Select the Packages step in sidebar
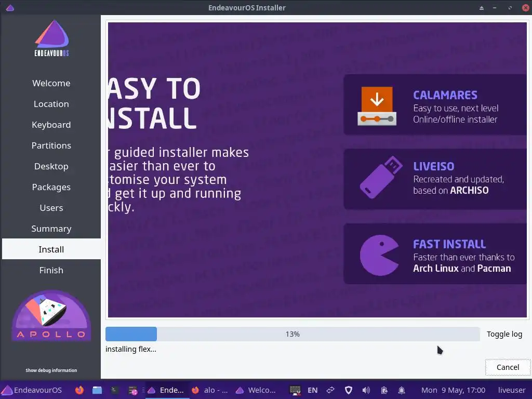Image resolution: width=532 pixels, height=399 pixels. point(51,187)
